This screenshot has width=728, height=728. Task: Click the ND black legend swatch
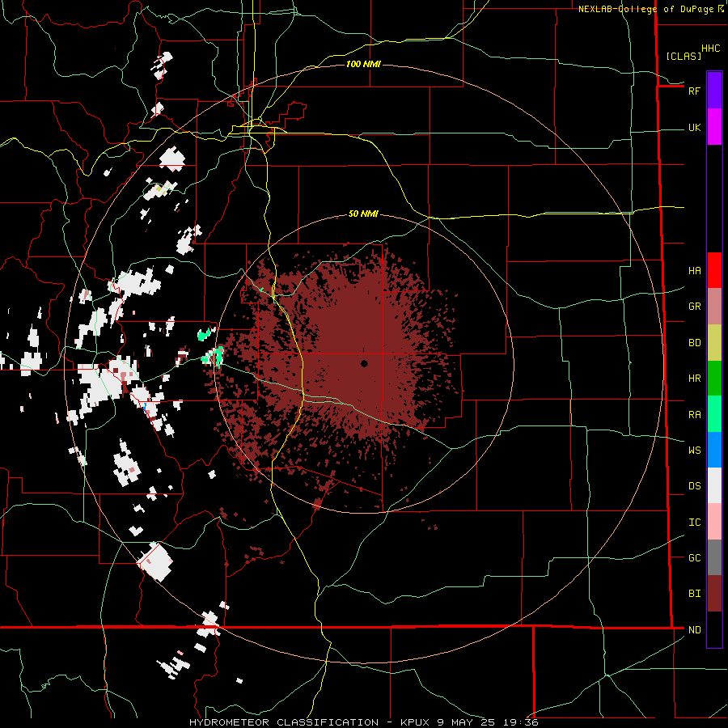714,629
